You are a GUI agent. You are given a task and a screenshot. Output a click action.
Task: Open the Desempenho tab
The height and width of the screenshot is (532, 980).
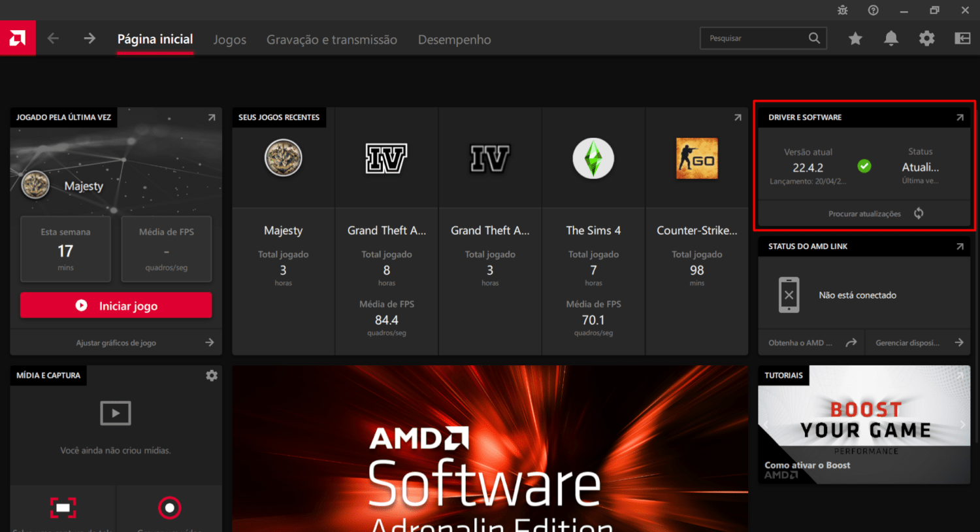click(x=454, y=40)
